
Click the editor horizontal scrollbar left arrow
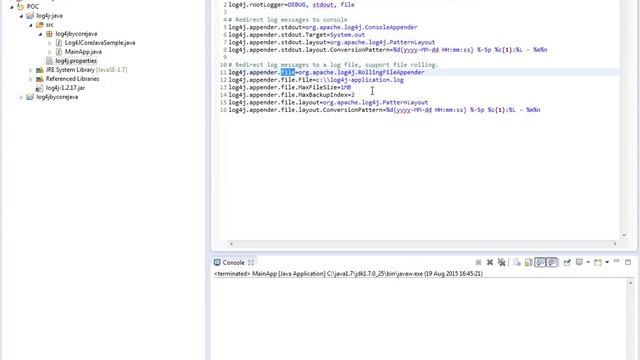pos(231,244)
